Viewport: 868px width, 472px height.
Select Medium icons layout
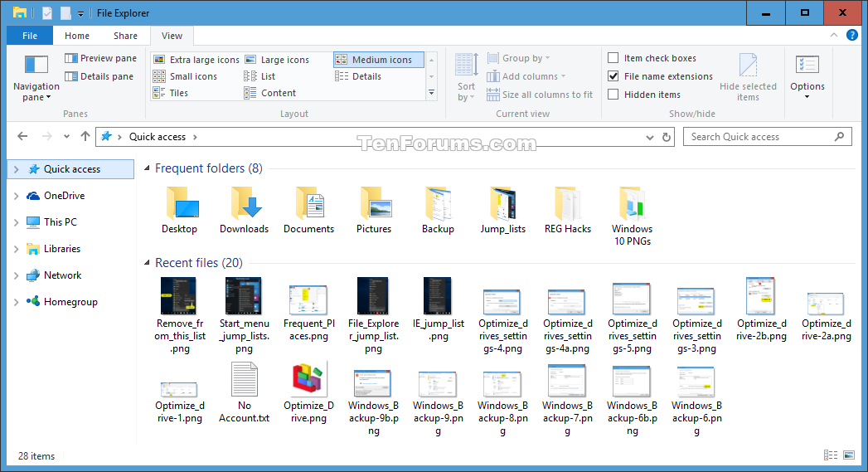pos(379,60)
